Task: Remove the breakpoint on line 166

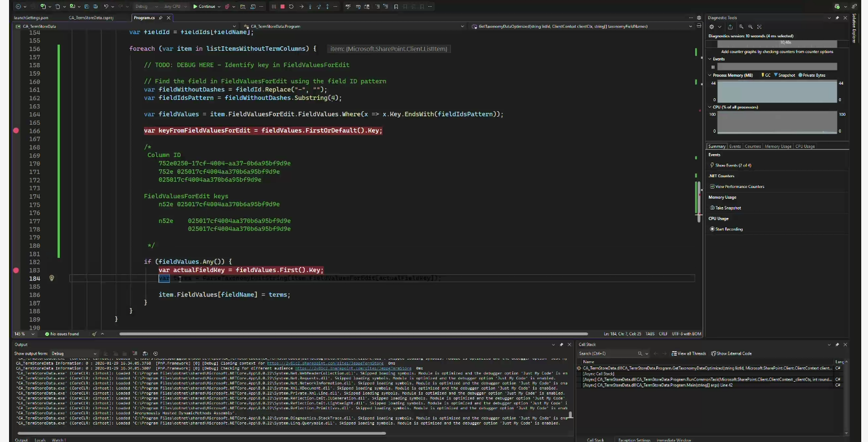Action: coord(16,130)
